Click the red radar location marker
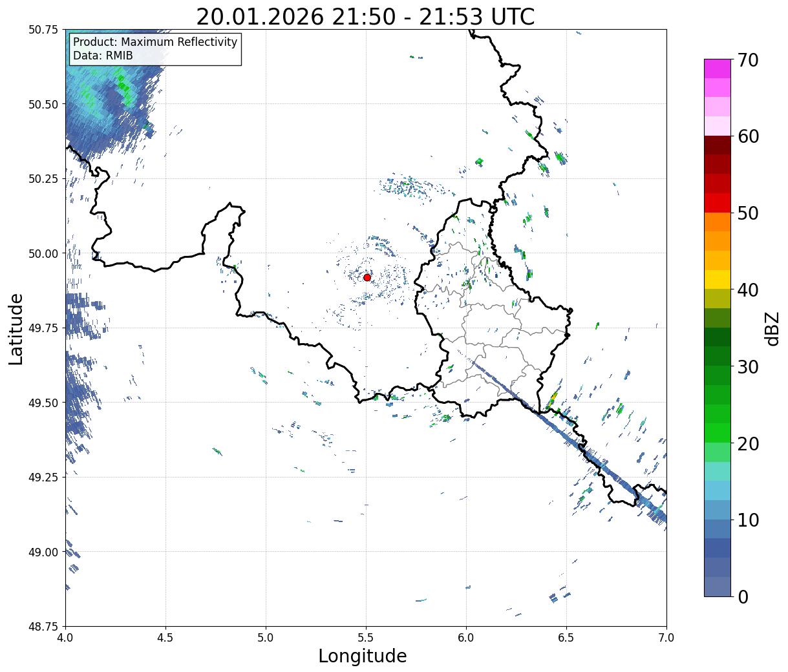The image size is (788, 672). pos(367,277)
